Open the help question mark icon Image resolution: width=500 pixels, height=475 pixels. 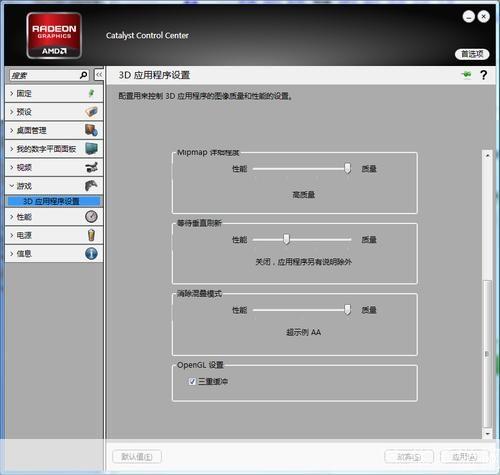483,75
